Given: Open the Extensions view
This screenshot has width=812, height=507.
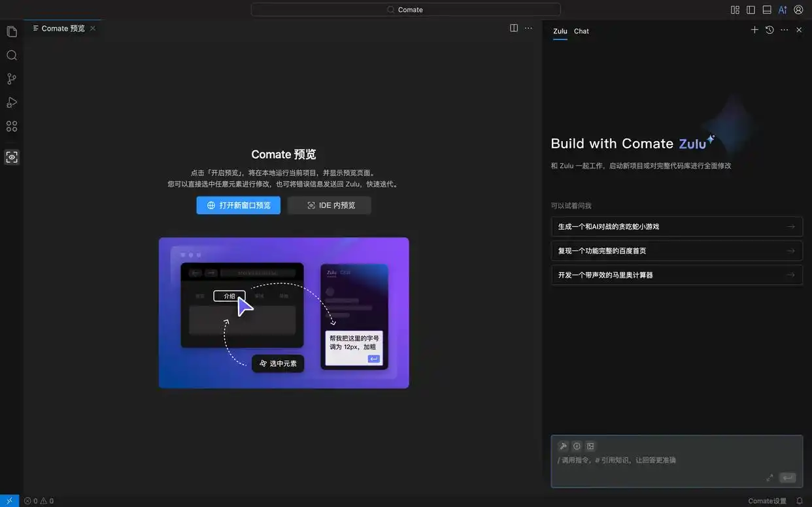Looking at the screenshot, I should 11,125.
